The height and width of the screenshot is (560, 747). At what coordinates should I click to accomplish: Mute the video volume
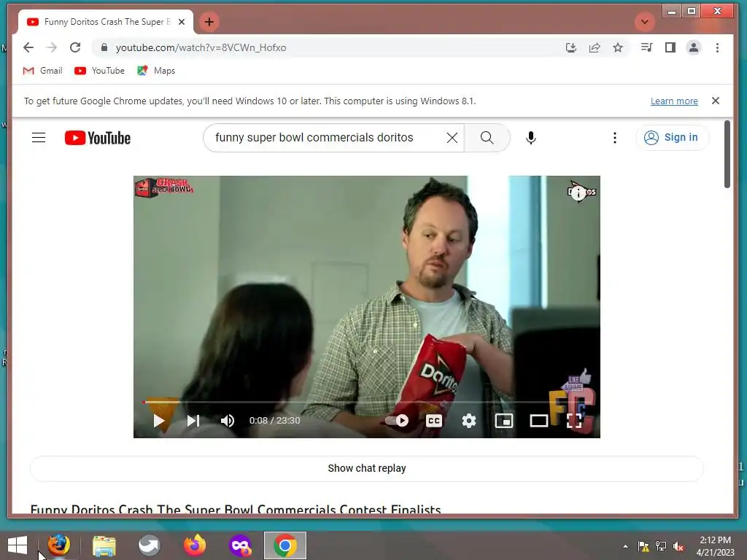[228, 421]
